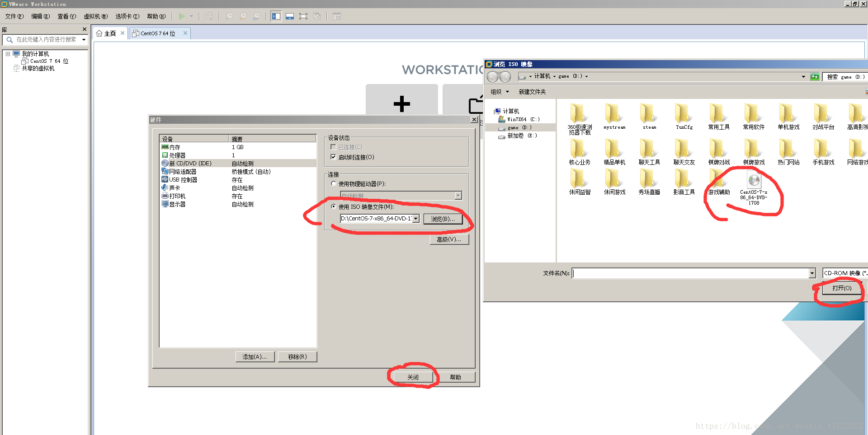This screenshot has height=435, width=868.
Task: Click the 移除(R) button
Action: [297, 357]
